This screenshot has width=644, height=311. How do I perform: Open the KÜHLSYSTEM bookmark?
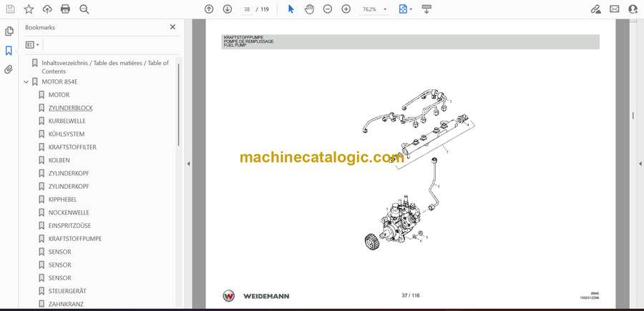click(x=67, y=134)
